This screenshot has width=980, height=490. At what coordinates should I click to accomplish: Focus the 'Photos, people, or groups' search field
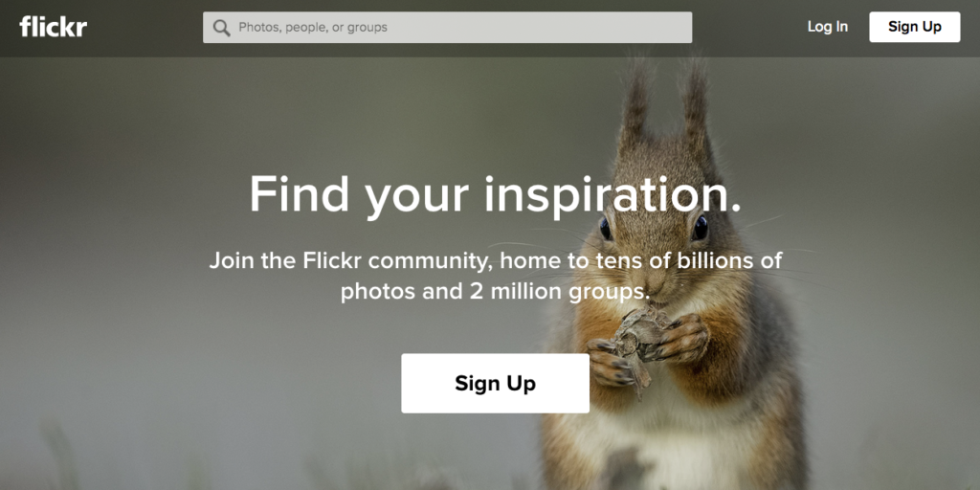(x=447, y=28)
